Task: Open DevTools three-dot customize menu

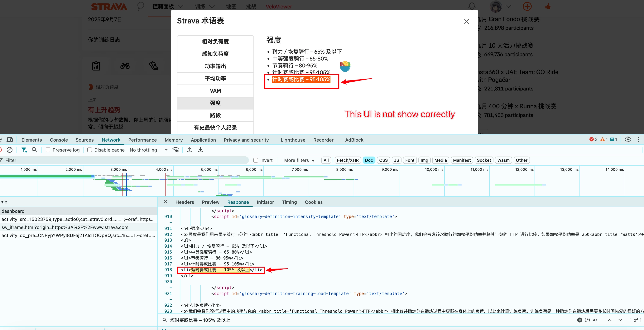Action: (x=638, y=140)
